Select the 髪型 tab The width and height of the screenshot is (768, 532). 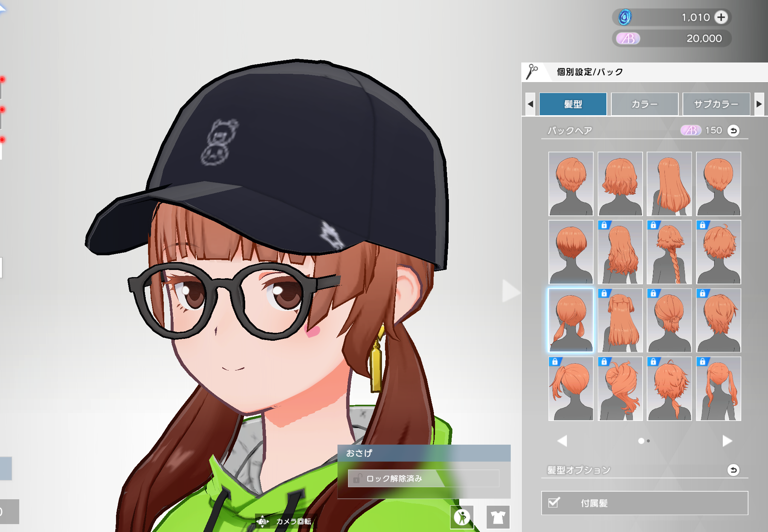[573, 104]
